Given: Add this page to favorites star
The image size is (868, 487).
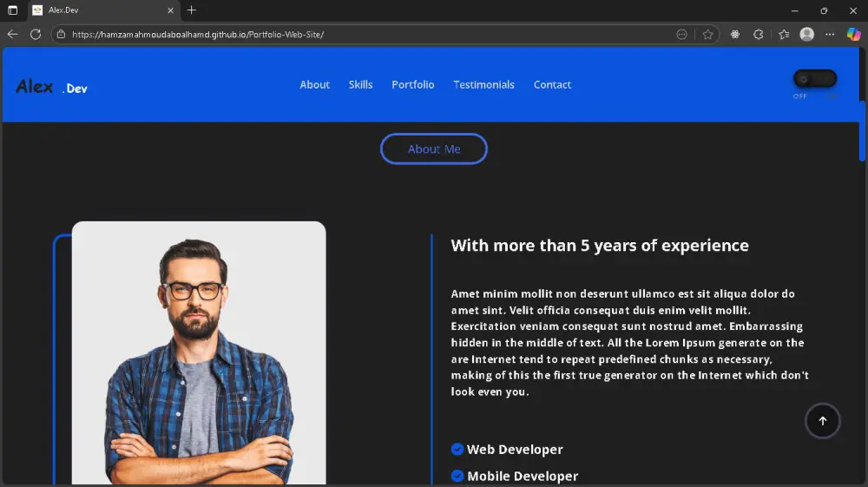Looking at the screenshot, I should pos(707,35).
